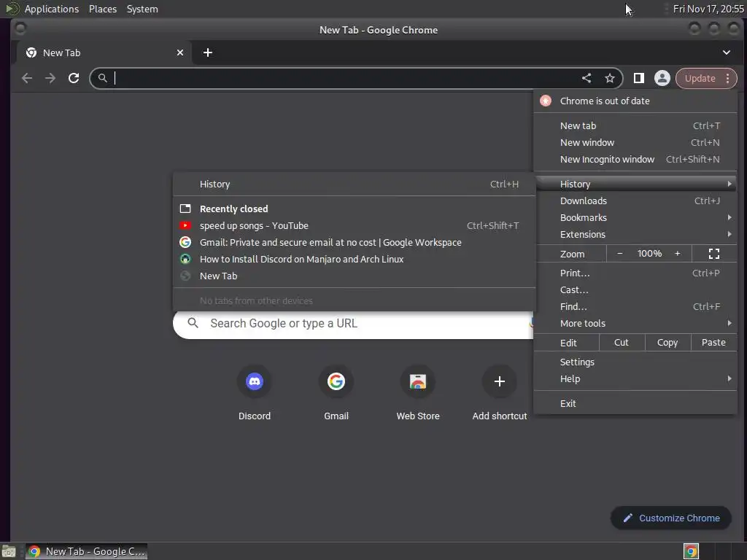Reopen the recently closed New Tab entry
Viewport: 747px width, 560px height.
[355, 276]
